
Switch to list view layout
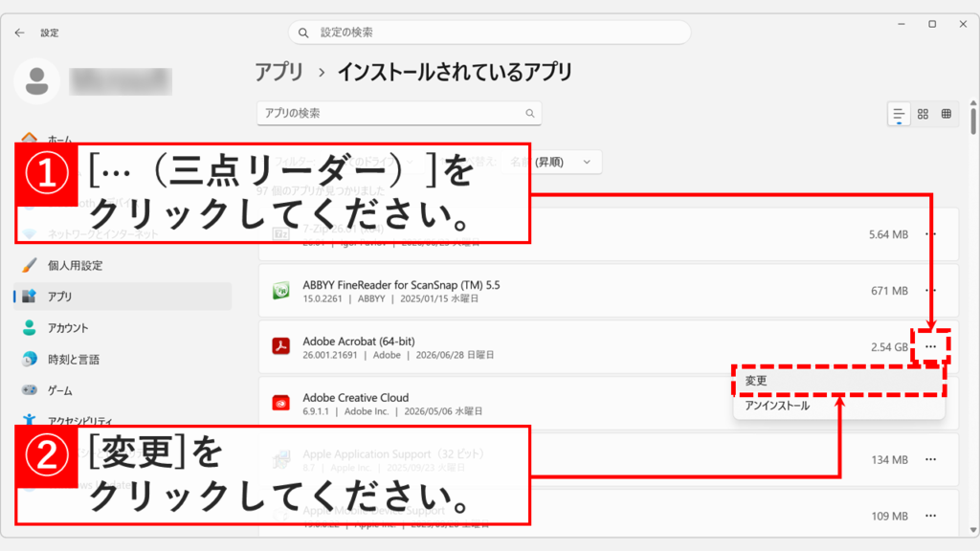click(x=898, y=115)
